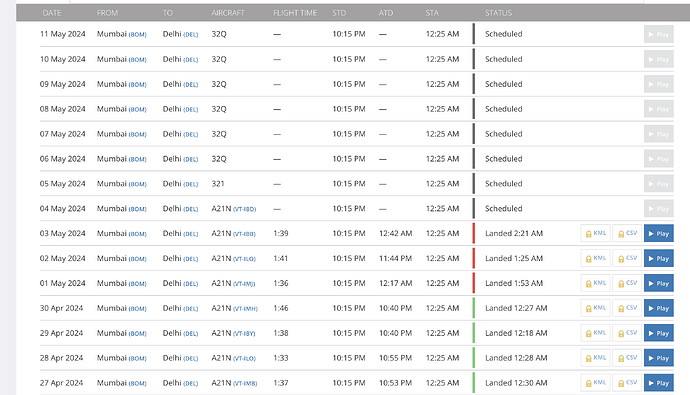Select flight time '1:33'
The height and width of the screenshot is (395, 690).
[281, 358]
